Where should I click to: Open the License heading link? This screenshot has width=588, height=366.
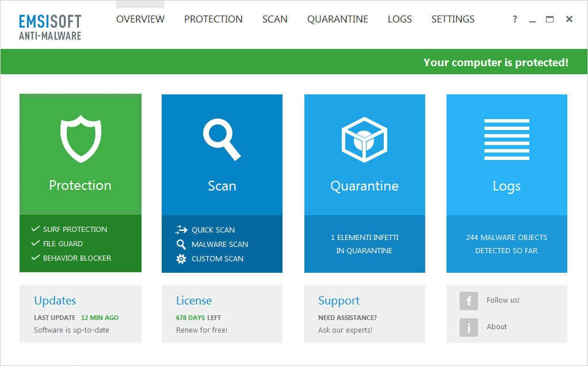[194, 300]
